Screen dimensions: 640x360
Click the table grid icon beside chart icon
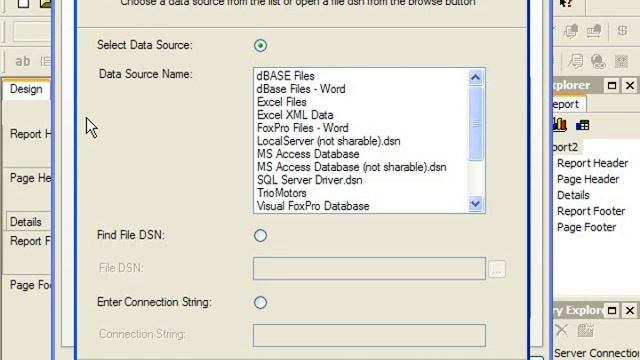coord(582,125)
